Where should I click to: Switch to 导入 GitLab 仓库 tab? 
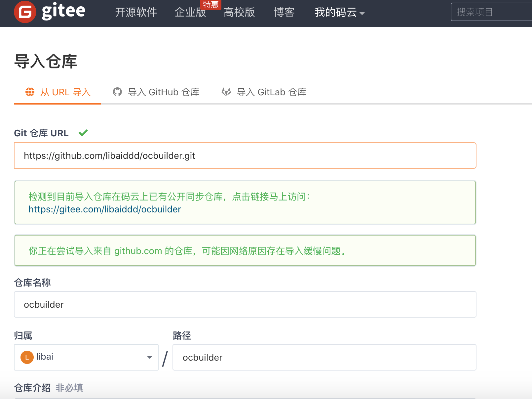click(264, 92)
